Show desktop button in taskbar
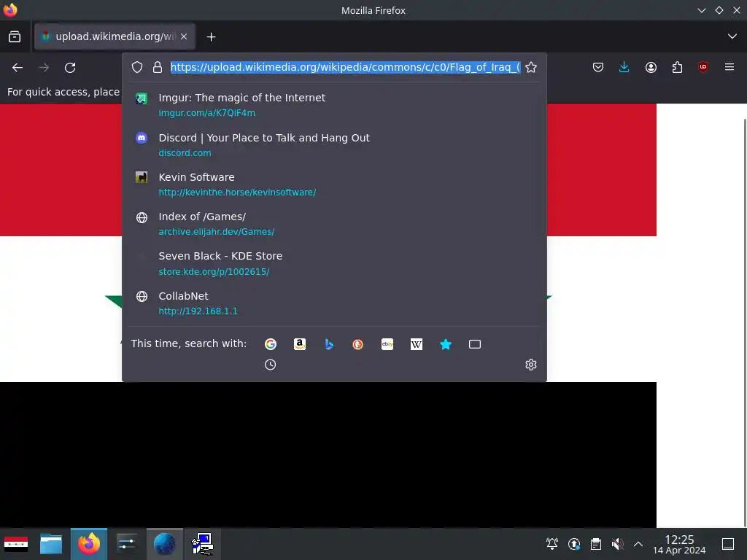Image resolution: width=747 pixels, height=560 pixels. pyautogui.click(x=728, y=544)
